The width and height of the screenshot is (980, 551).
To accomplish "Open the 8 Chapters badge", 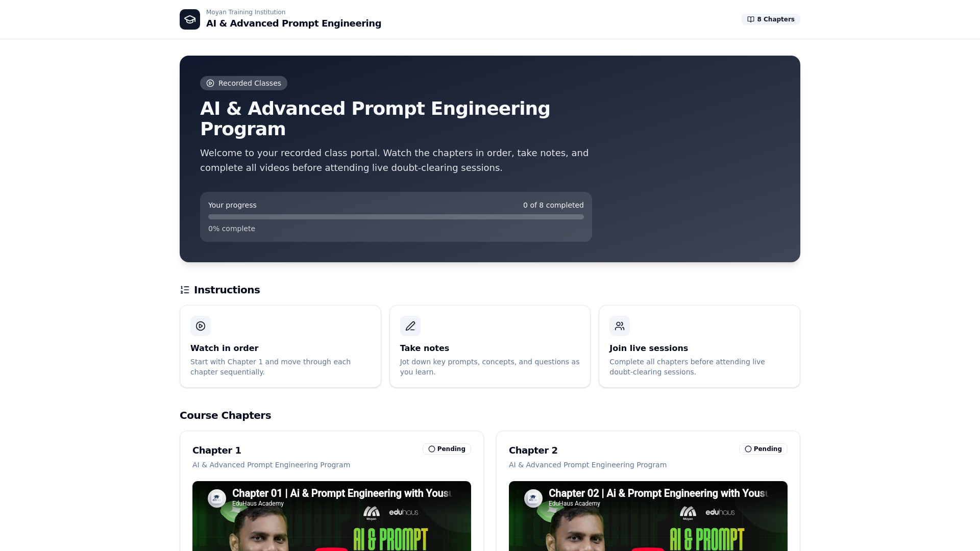I will (x=771, y=19).
